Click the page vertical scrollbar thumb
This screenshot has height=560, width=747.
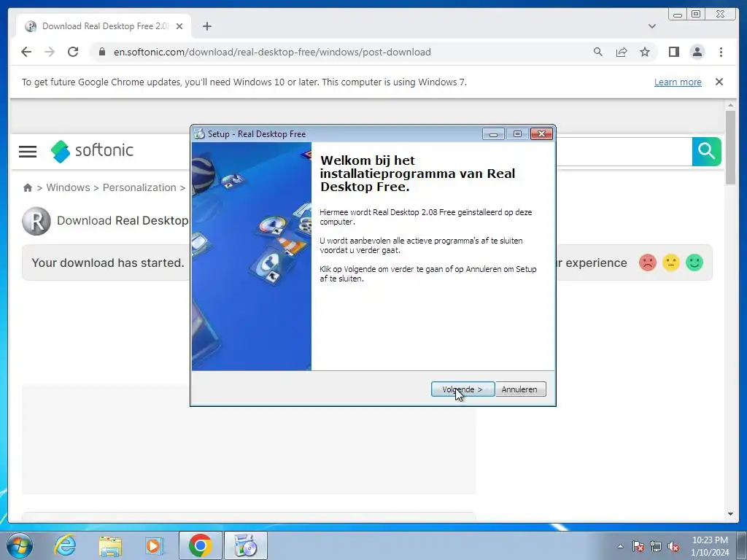[x=730, y=147]
